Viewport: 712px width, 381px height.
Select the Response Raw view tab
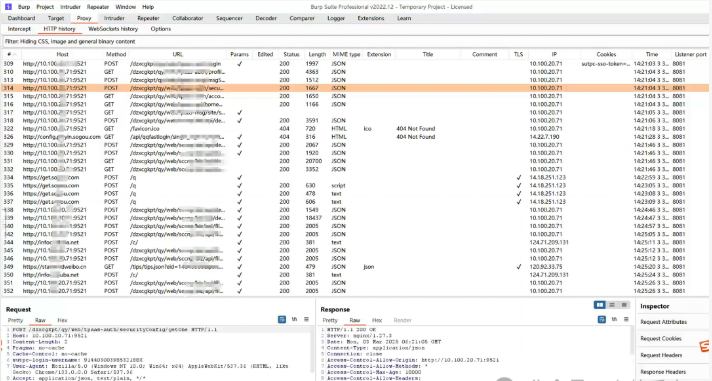355,320
